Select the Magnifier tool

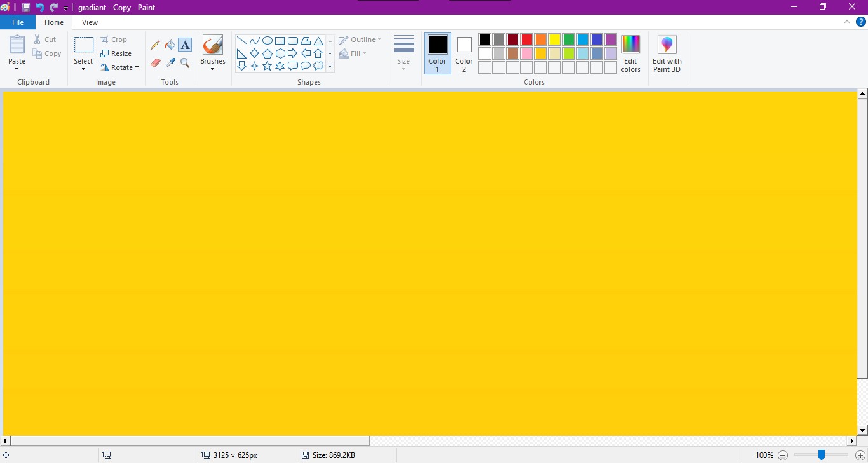(x=185, y=62)
